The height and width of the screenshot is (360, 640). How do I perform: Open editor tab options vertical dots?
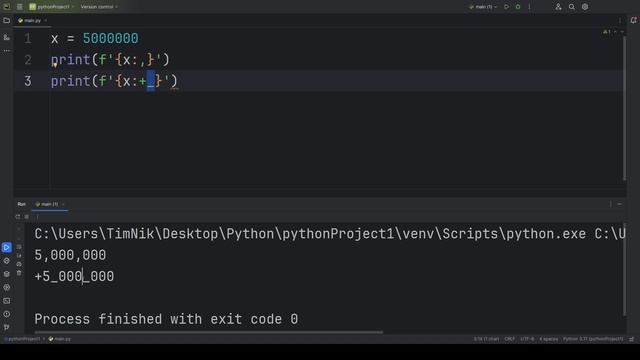click(620, 20)
